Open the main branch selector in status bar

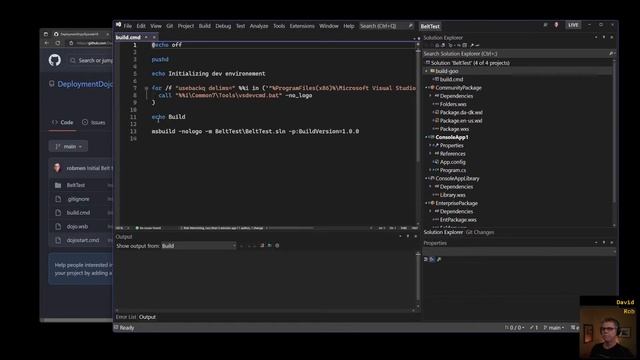click(x=554, y=328)
